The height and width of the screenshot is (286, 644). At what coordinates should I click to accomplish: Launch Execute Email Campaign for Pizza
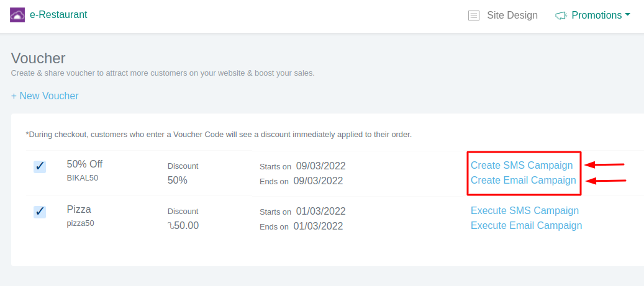527,226
